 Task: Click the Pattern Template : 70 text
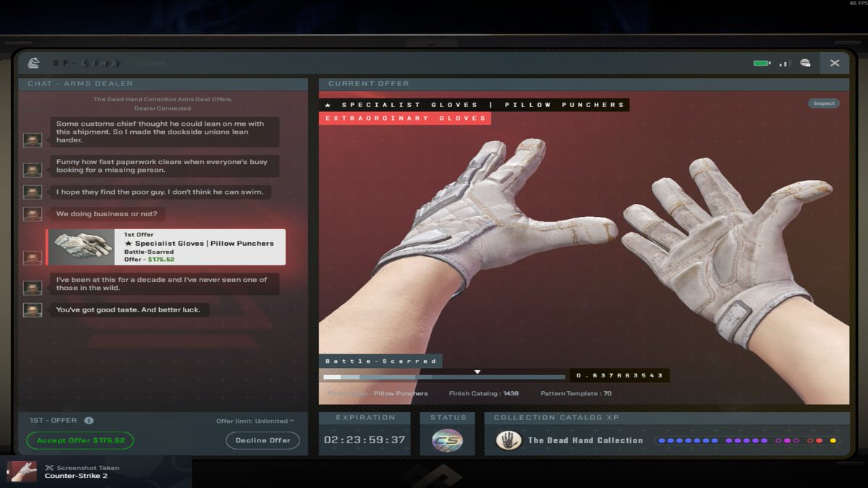576,393
